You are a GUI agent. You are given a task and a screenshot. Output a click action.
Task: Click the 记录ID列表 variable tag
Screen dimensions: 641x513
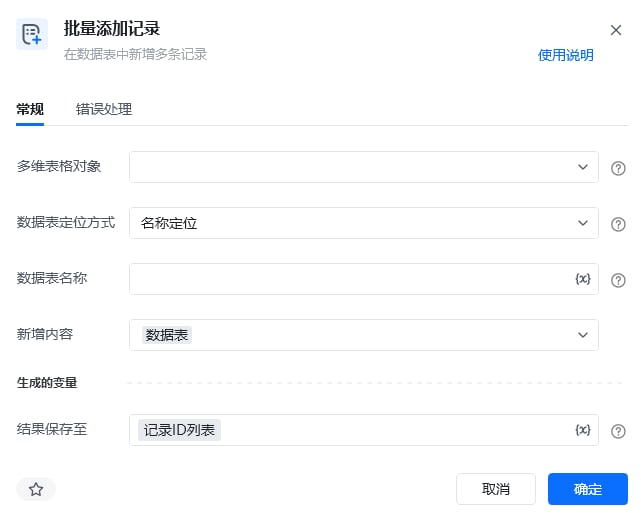click(179, 430)
